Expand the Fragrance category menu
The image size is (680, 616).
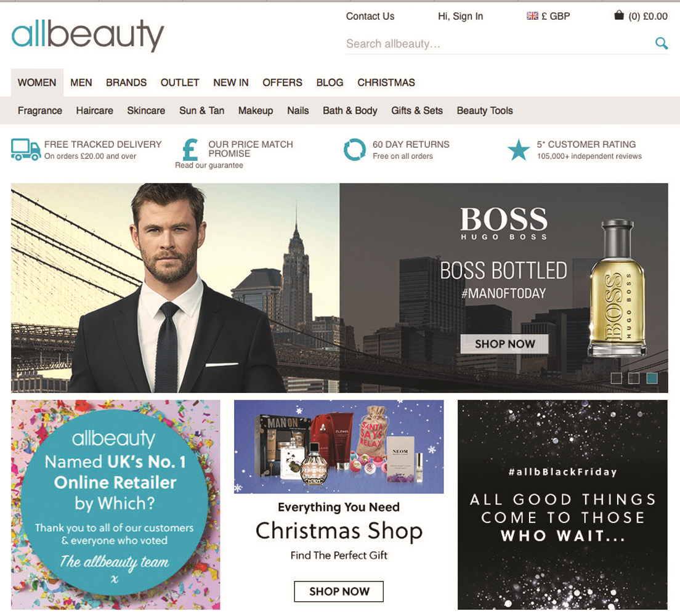40,111
